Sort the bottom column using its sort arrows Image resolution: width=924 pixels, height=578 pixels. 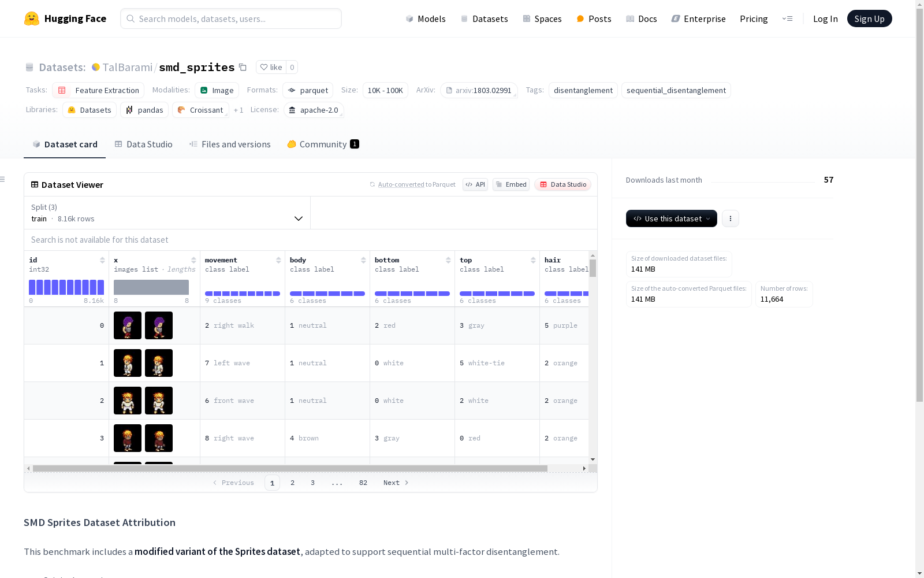pos(448,260)
